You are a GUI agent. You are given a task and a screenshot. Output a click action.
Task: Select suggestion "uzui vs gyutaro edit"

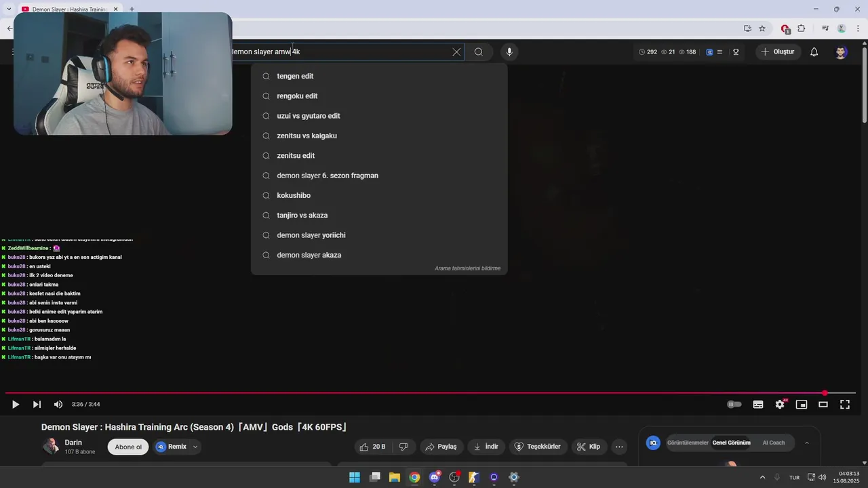click(379, 116)
